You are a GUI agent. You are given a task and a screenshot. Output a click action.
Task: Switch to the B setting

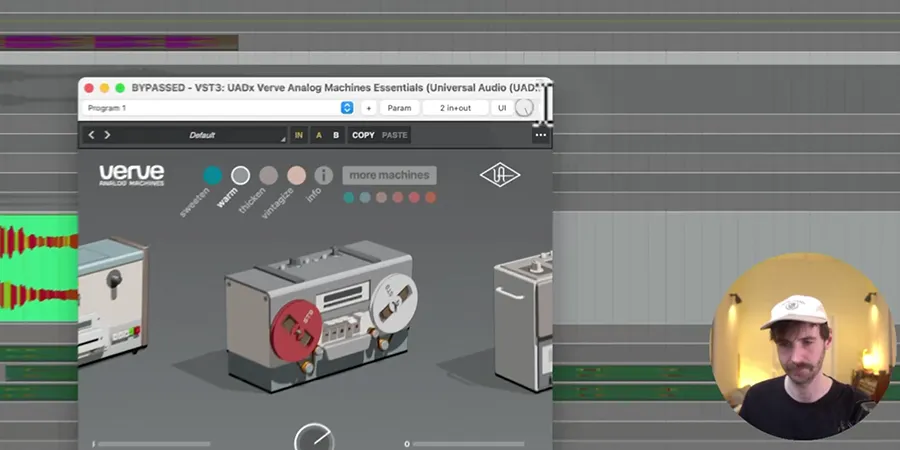336,135
